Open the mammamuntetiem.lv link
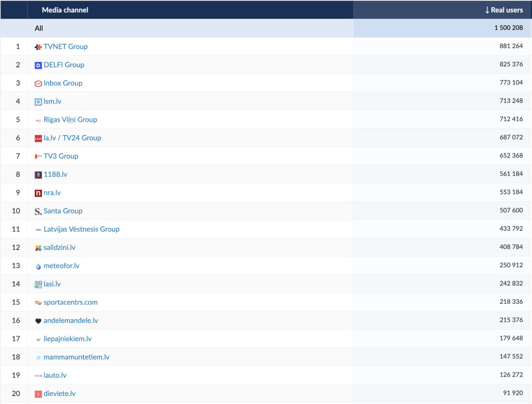 pos(76,357)
